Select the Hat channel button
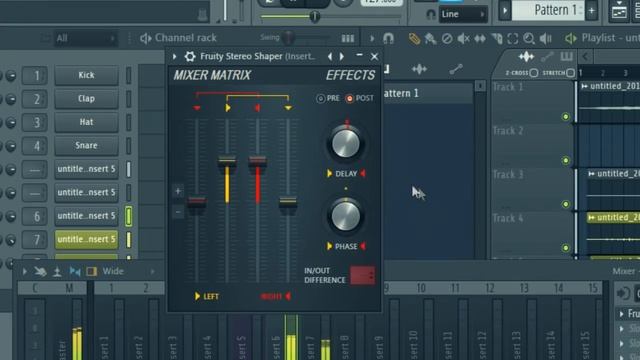This screenshot has height=360, width=640. (x=86, y=122)
